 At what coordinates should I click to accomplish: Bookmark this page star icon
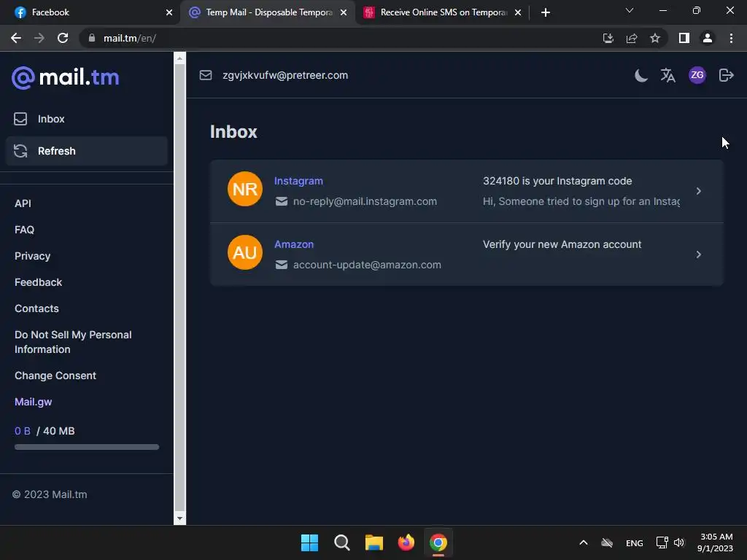[x=655, y=38]
